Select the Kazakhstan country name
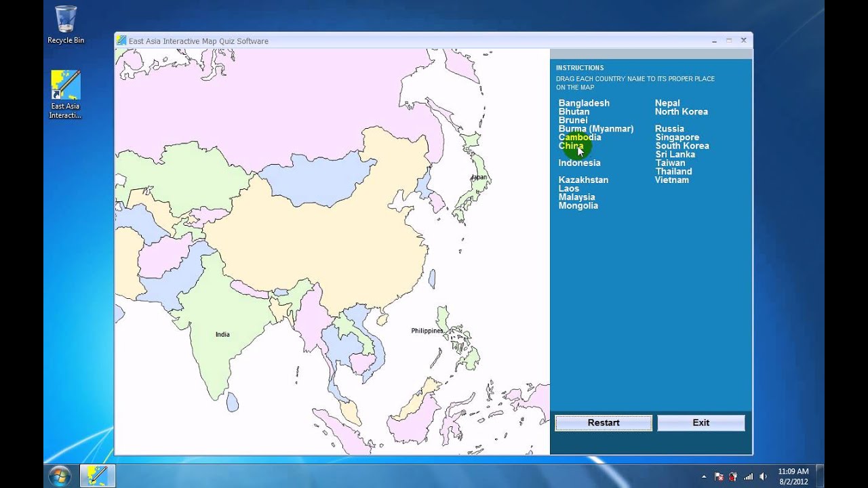868x488 pixels. click(x=583, y=180)
